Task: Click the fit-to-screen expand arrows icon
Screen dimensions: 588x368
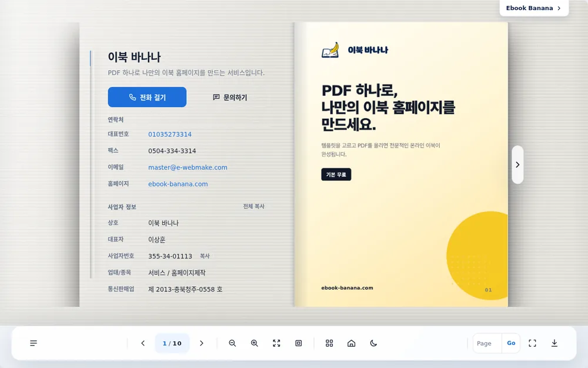Action: [276, 343]
